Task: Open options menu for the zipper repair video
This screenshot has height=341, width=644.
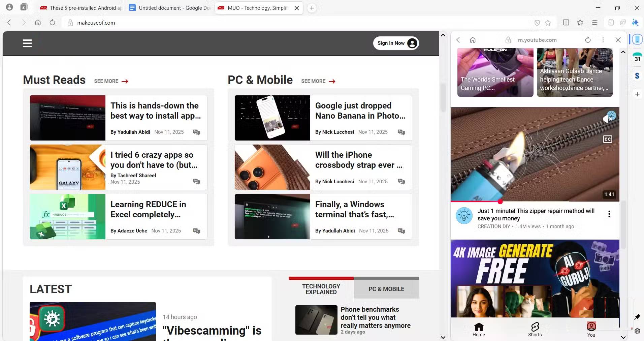Action: (x=609, y=214)
